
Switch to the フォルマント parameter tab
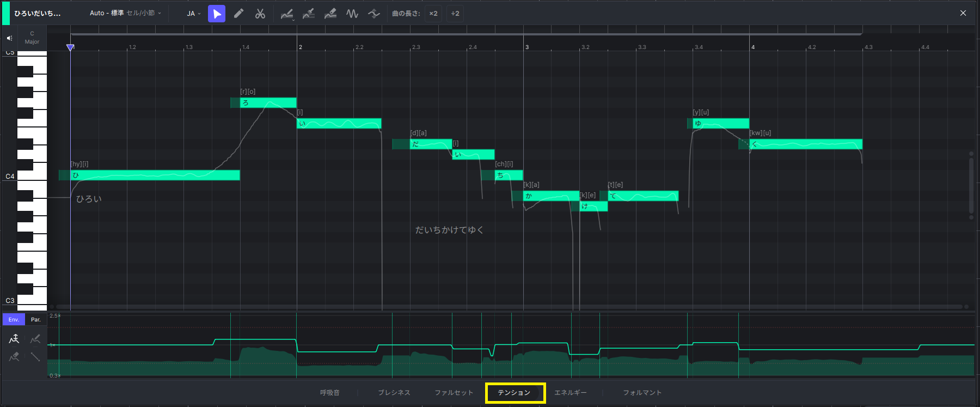click(x=642, y=393)
